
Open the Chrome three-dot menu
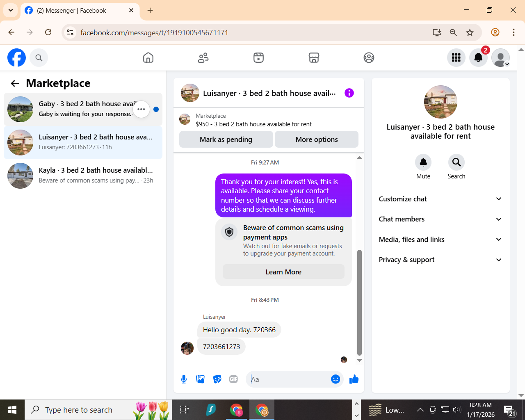(514, 32)
